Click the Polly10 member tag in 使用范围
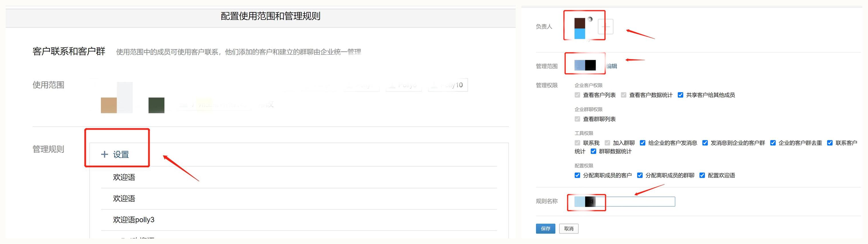The width and height of the screenshot is (868, 244). click(448, 85)
